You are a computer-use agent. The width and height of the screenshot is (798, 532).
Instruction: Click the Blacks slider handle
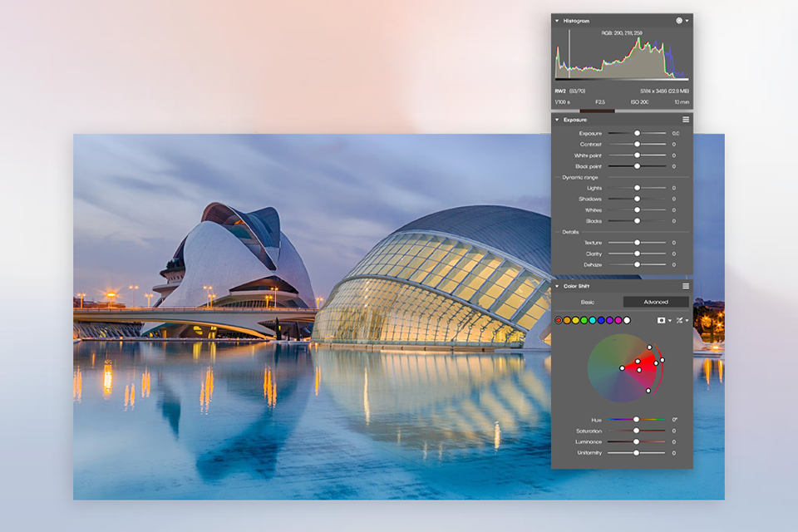pos(638,221)
